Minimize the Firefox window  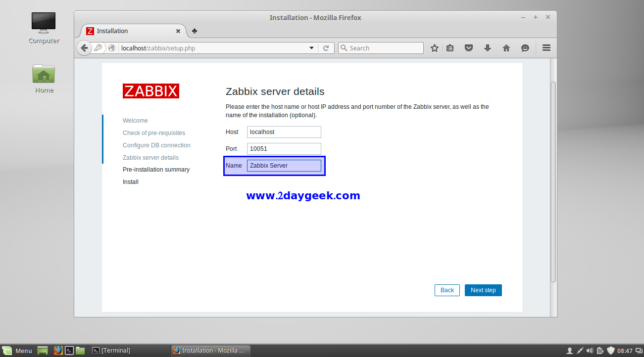click(523, 17)
